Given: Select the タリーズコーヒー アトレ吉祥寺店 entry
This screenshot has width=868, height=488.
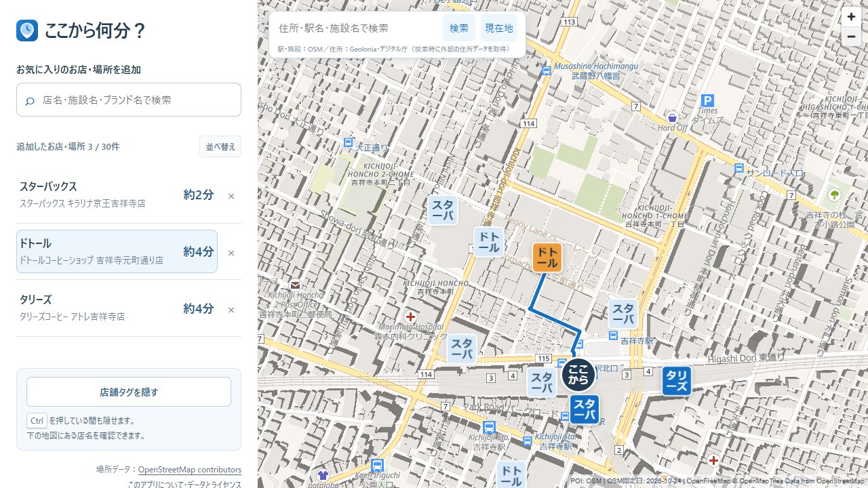Looking at the screenshot, I should 117,308.
